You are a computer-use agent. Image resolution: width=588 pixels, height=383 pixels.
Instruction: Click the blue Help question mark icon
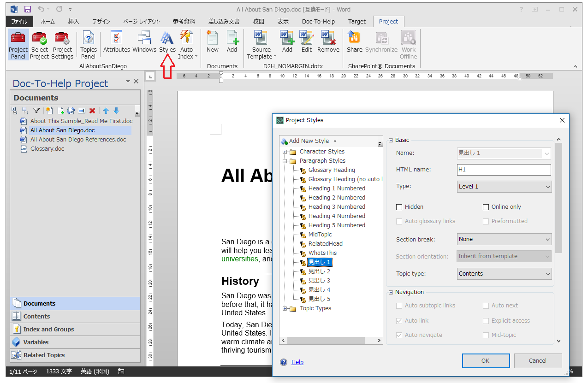pos(284,362)
